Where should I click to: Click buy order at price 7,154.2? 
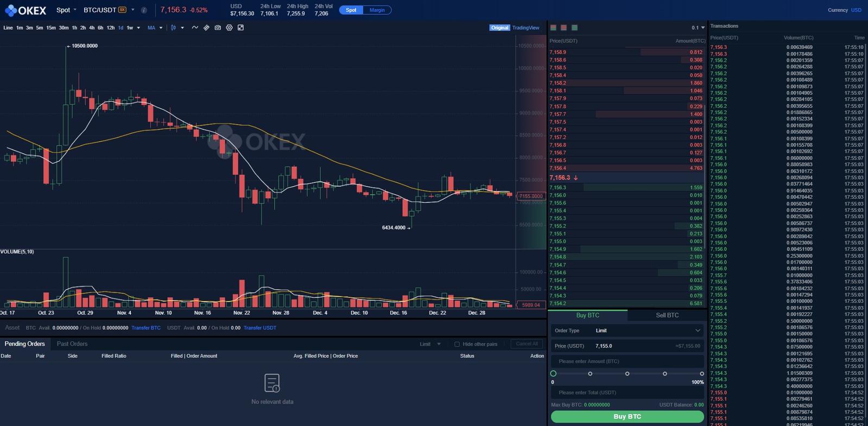[x=626, y=303]
